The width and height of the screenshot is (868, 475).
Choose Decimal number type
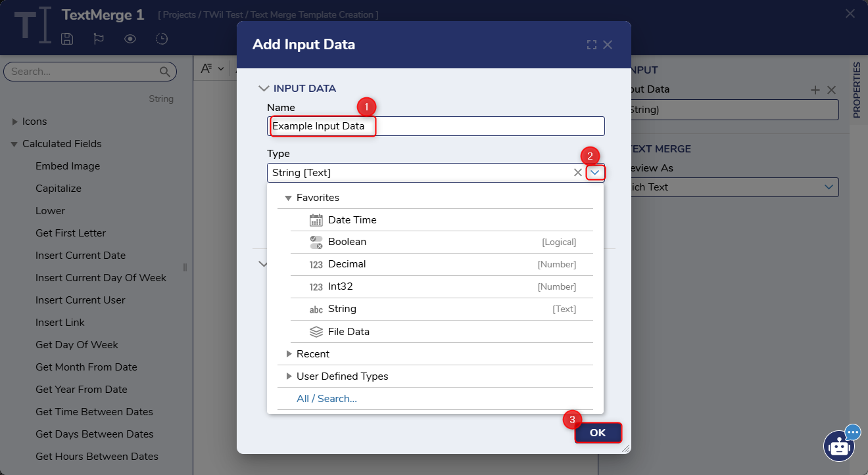[x=347, y=264]
